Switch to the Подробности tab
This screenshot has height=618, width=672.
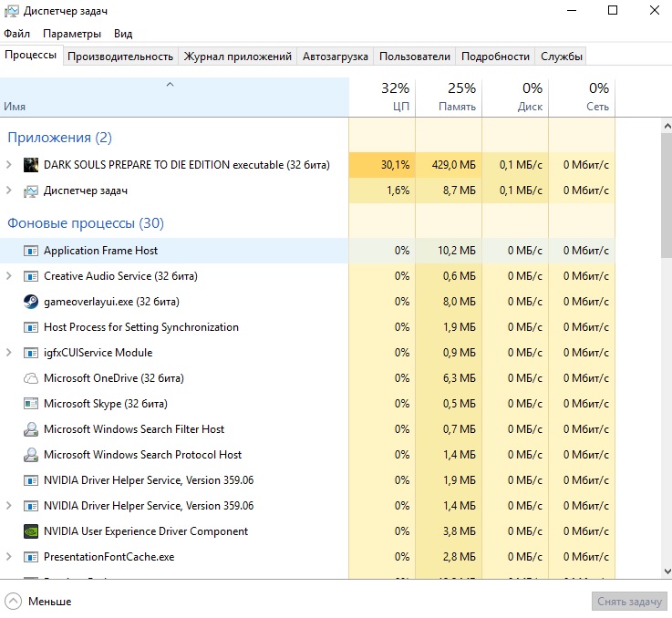(495, 57)
